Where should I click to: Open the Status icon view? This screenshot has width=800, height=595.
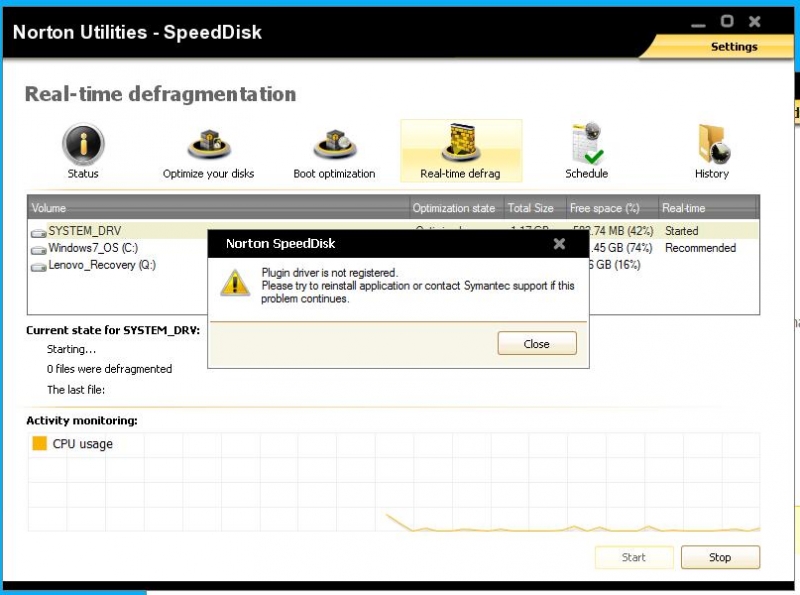[83, 146]
